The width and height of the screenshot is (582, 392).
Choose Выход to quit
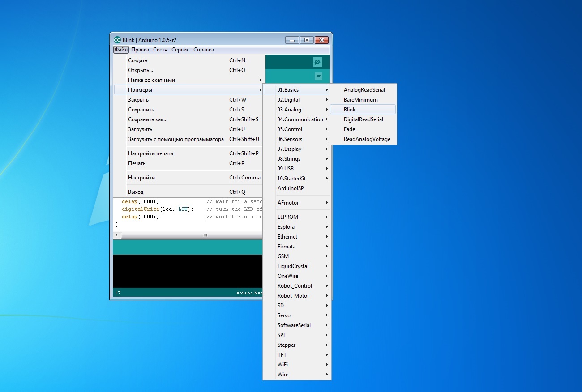[189, 192]
